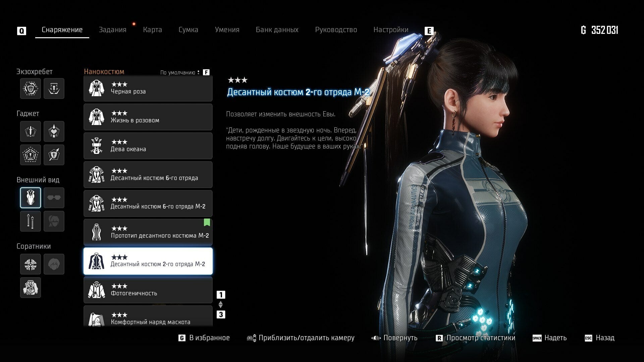Click the Черная роза outfit icon

click(97, 88)
